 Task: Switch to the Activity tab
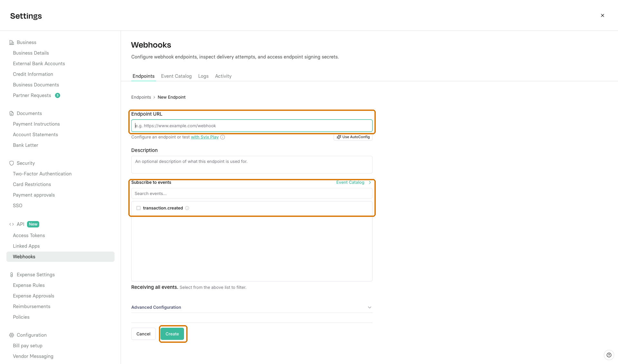[x=223, y=76]
